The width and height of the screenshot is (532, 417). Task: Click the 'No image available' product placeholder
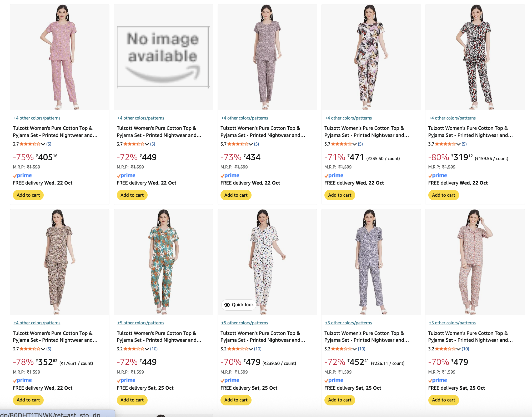click(163, 57)
